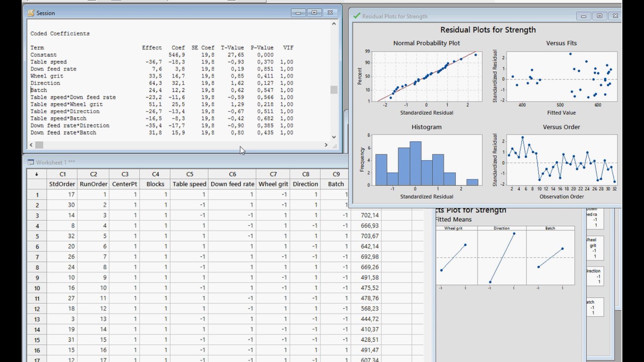Click the Versus Order residual plot
This screenshot has height=362, width=644.
[561, 160]
